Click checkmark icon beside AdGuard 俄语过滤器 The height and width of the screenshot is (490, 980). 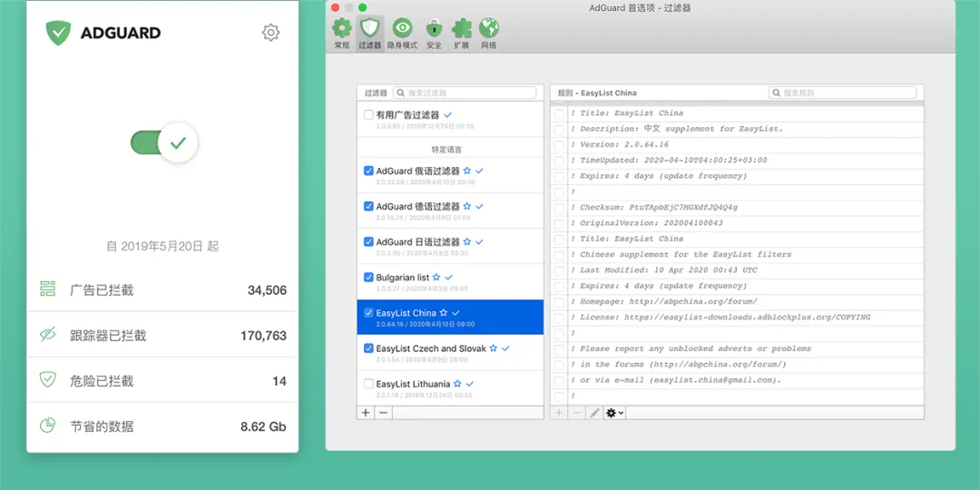(480, 171)
